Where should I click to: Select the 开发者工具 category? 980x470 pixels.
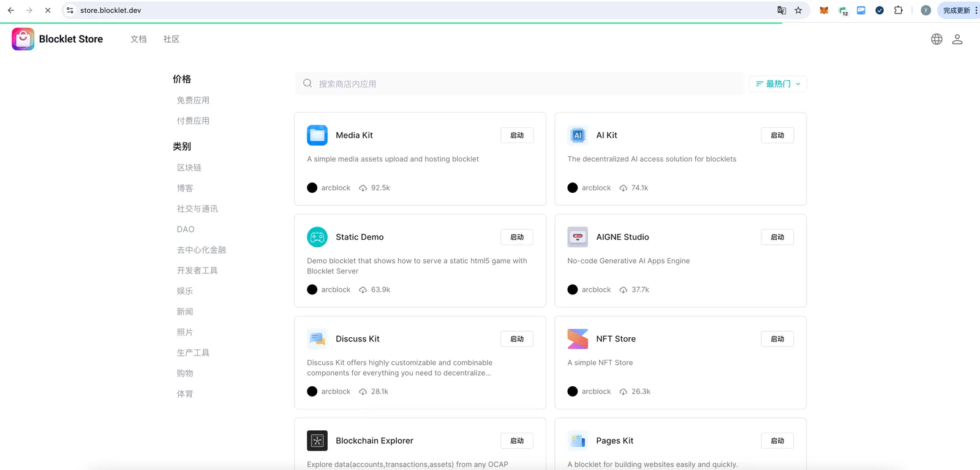(197, 270)
